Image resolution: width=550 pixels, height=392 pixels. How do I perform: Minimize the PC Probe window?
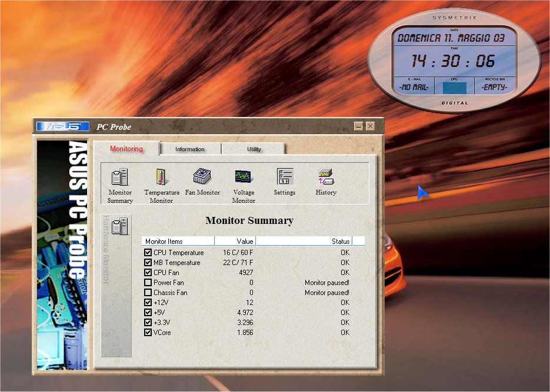click(358, 126)
